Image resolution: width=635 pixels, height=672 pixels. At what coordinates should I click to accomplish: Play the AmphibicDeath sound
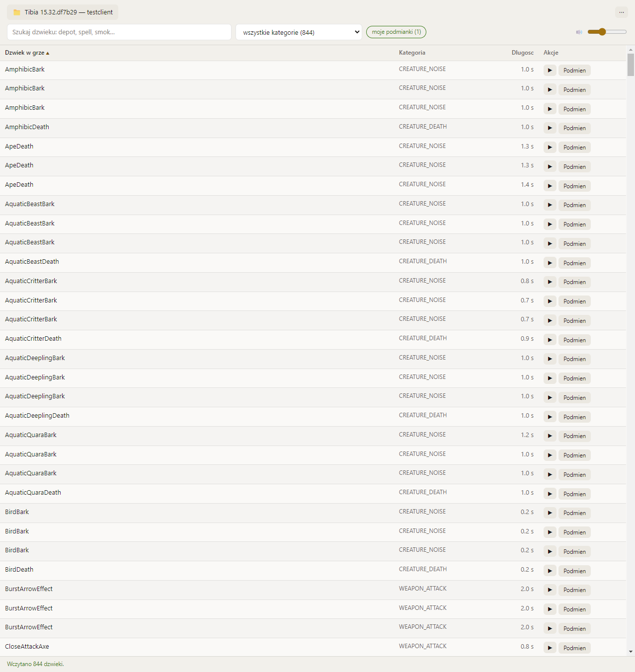click(550, 128)
